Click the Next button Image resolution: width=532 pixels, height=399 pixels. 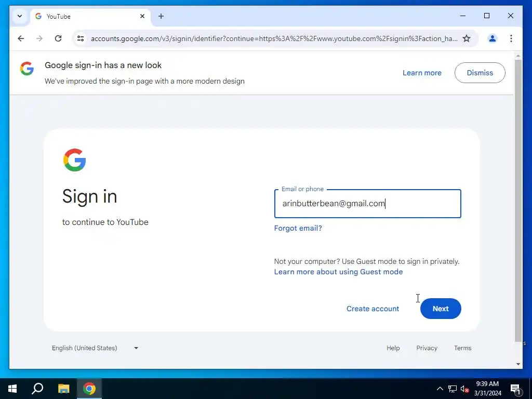[x=441, y=309]
